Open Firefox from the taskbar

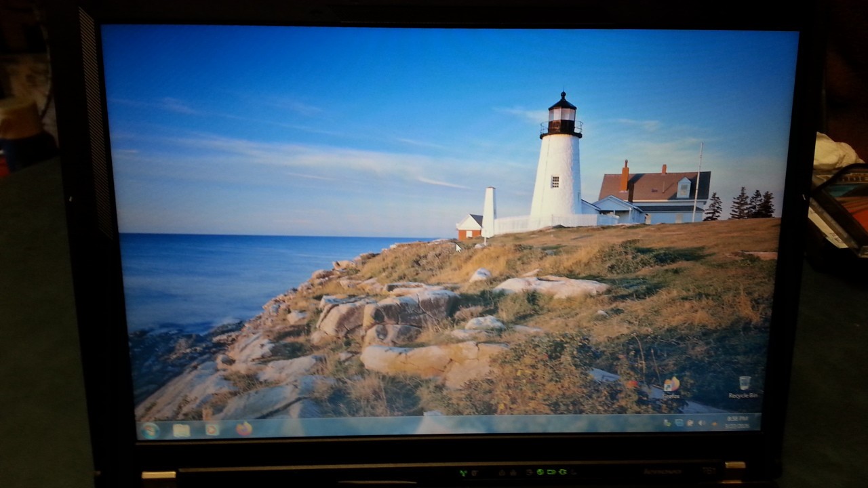pos(243,428)
